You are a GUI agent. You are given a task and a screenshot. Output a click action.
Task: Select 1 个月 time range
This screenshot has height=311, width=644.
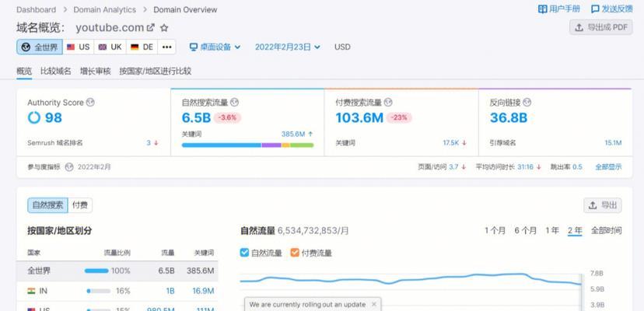495,230
